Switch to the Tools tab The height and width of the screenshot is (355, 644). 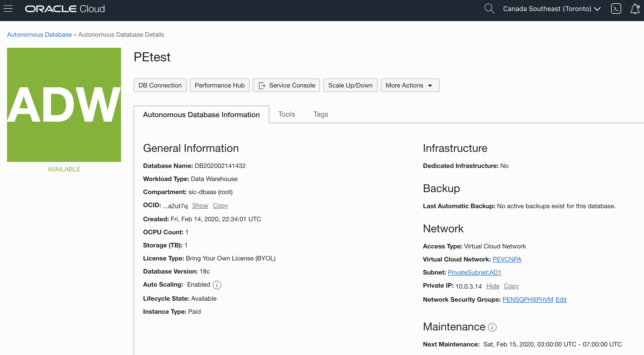tap(286, 114)
